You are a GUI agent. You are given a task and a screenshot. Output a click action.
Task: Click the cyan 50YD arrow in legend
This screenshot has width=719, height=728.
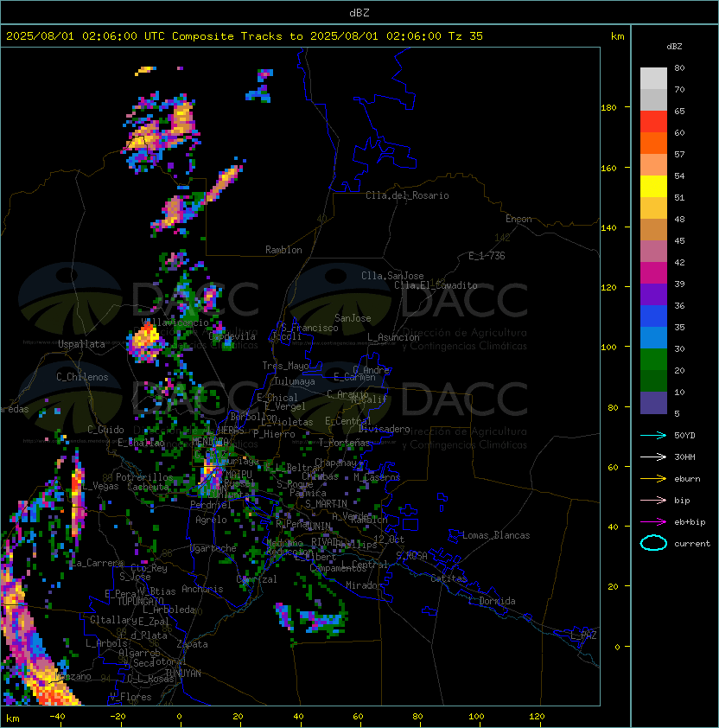coord(653,436)
